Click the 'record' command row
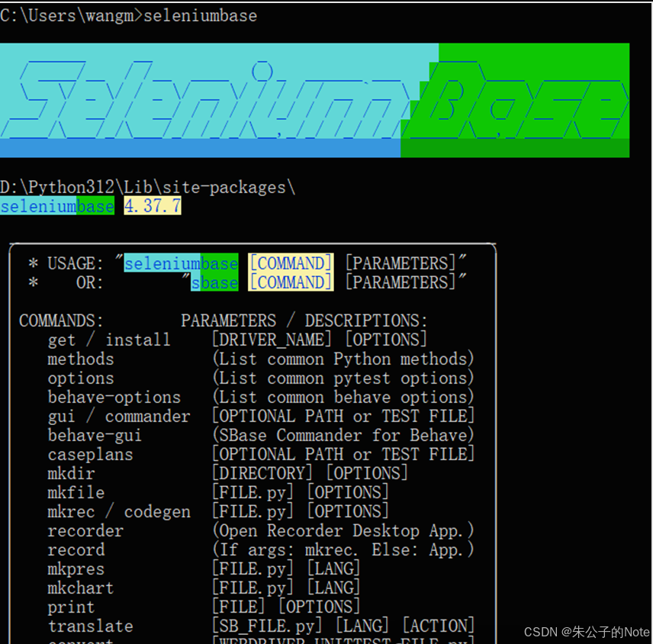The image size is (653, 644). pyautogui.click(x=76, y=550)
